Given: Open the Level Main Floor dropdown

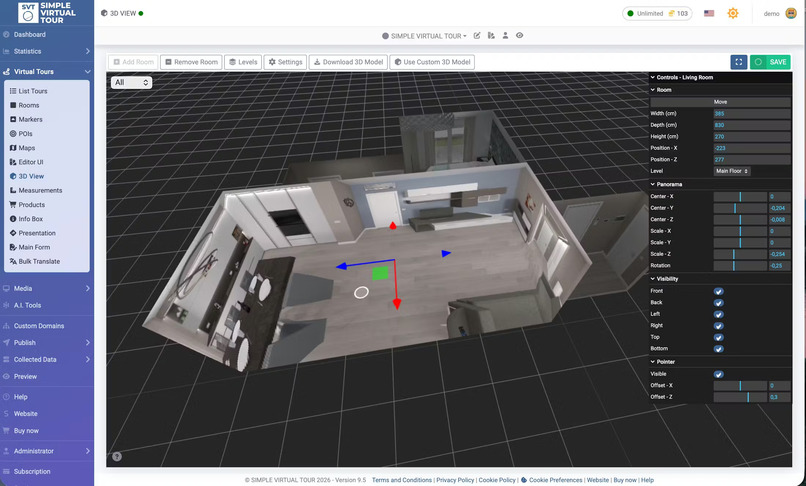Looking at the screenshot, I should click(732, 171).
